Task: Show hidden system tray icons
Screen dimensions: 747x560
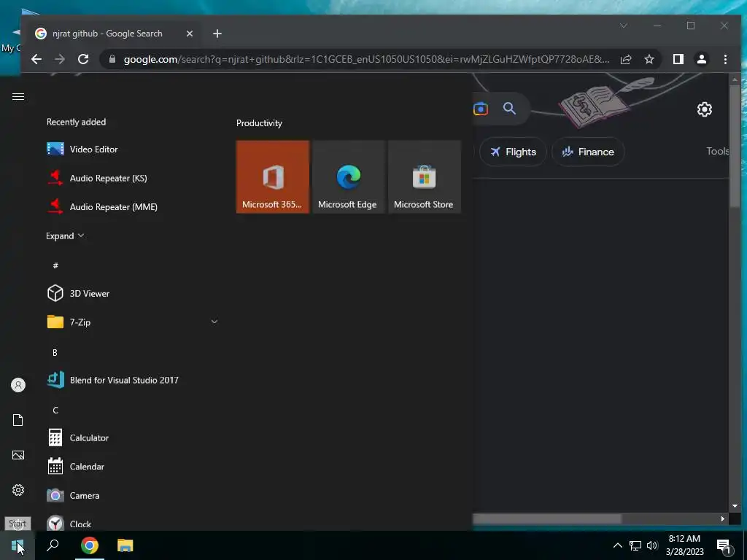Action: (x=617, y=545)
